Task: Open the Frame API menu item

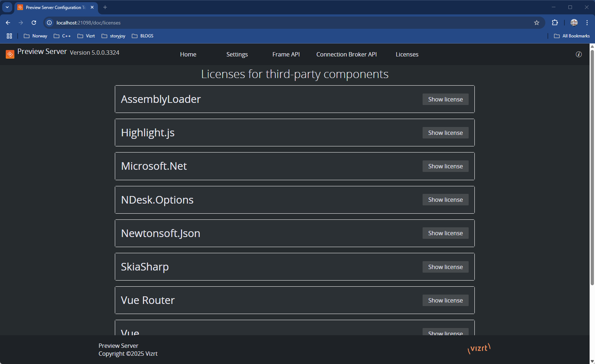Action: pos(286,54)
